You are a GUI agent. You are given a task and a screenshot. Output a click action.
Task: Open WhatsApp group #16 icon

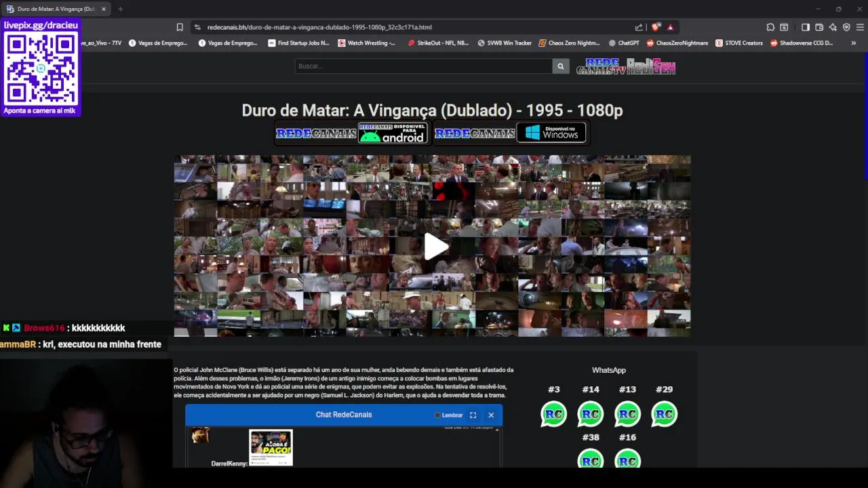click(627, 459)
